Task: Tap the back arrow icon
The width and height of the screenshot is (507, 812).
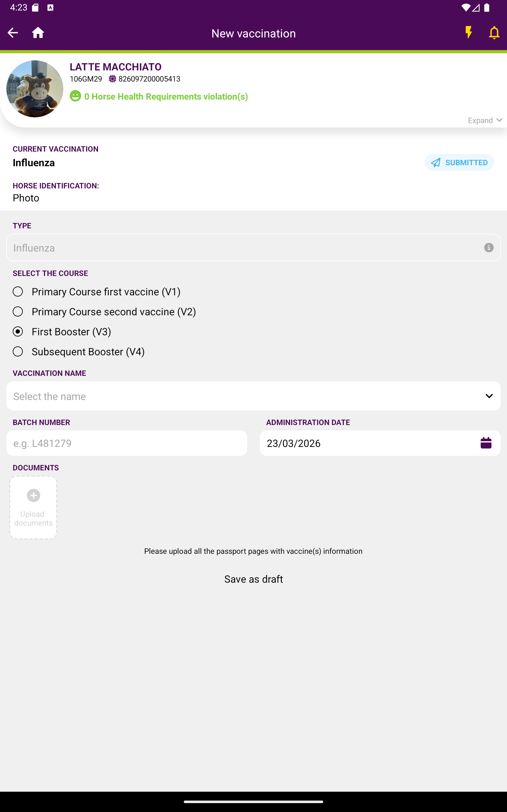Action: (13, 33)
